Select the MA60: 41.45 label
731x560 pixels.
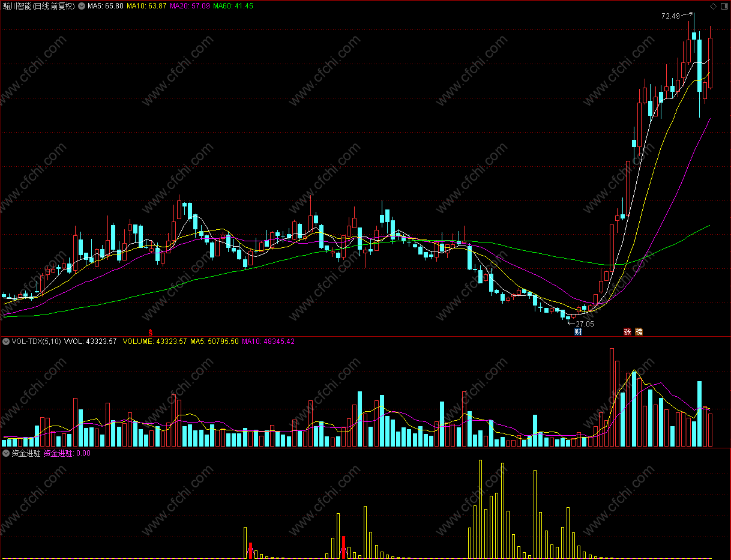pos(233,6)
